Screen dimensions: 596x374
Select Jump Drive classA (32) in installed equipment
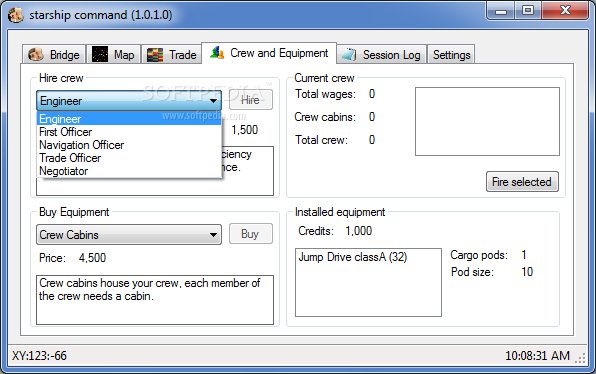click(x=353, y=257)
